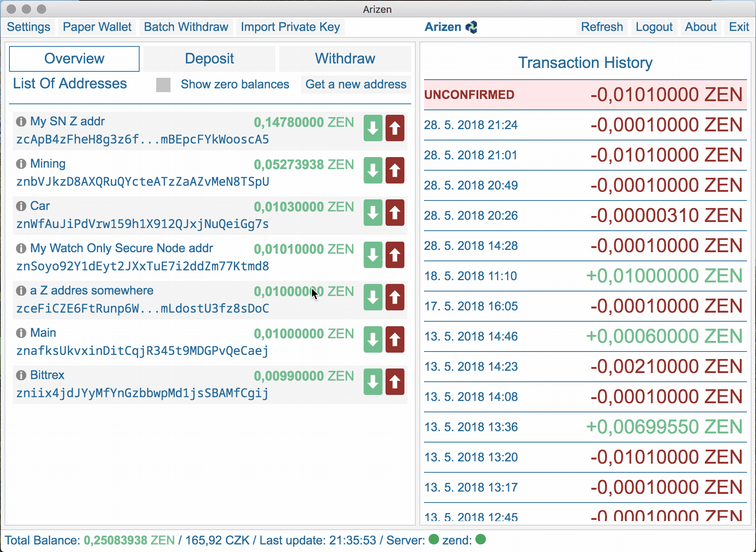This screenshot has width=756, height=552.
Task: Click green deposit arrow for Main address
Action: tap(373, 339)
